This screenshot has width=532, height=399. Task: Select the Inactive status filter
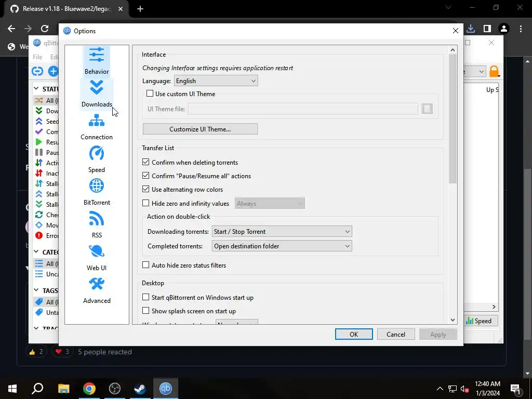(46, 174)
